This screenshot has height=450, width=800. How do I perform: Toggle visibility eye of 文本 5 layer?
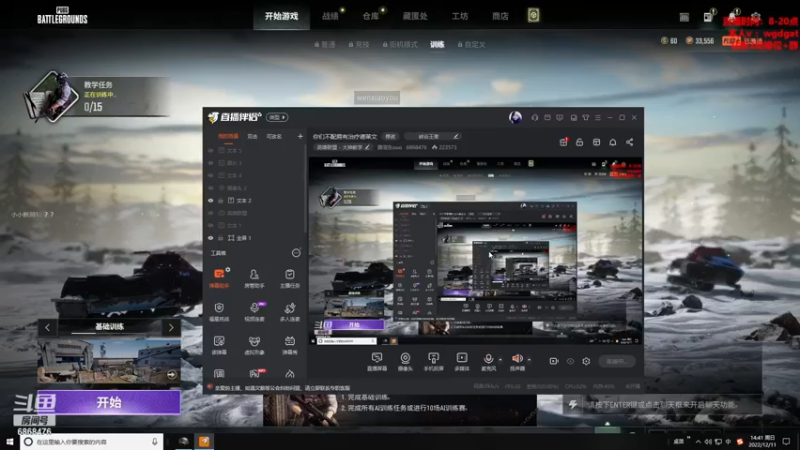pyautogui.click(x=210, y=151)
